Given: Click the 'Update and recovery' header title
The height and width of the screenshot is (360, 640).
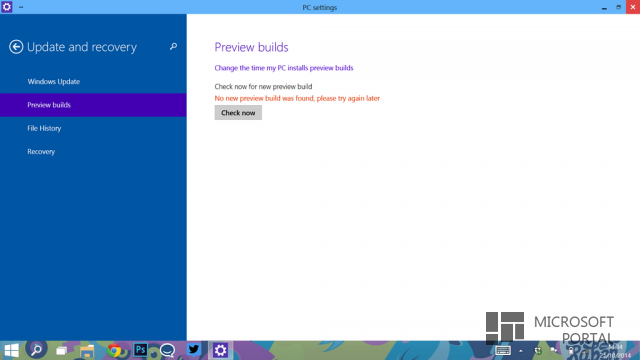Looking at the screenshot, I should [x=82, y=47].
